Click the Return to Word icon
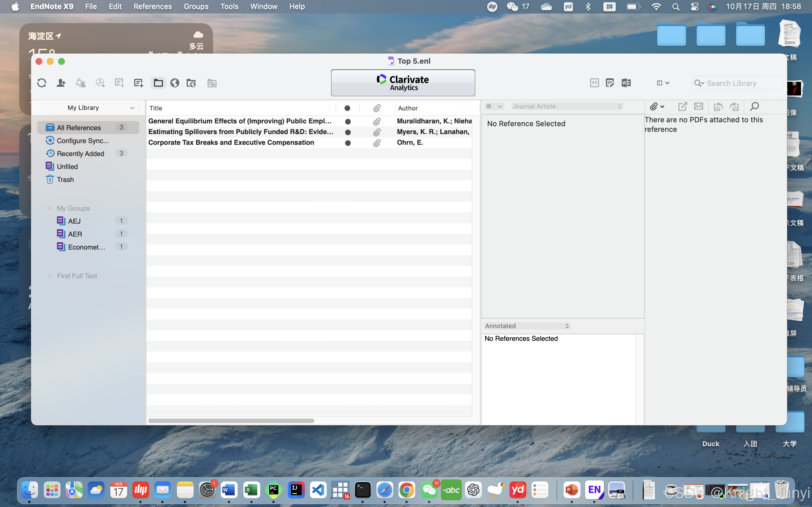Screen dimensions: 812x507 tap(626, 83)
